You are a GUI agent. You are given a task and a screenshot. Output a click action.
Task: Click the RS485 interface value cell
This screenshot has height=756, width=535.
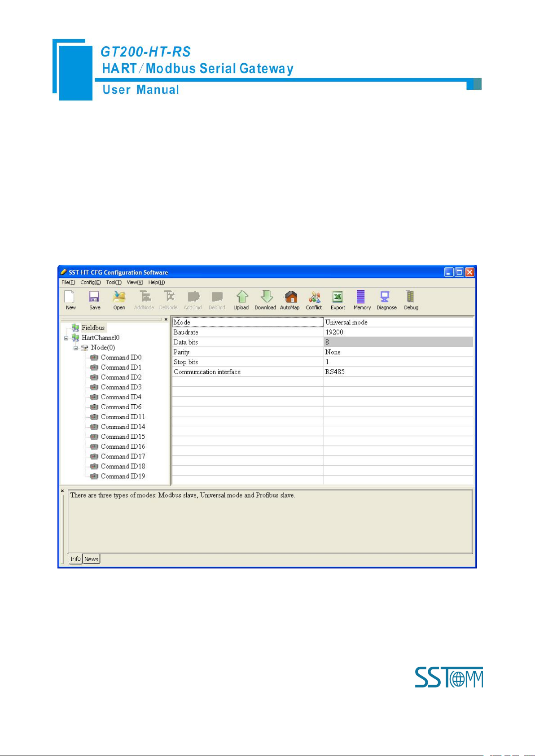pos(399,371)
